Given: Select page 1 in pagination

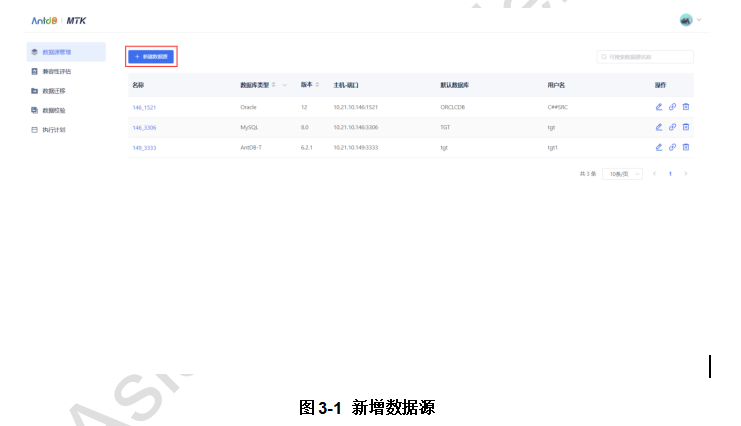Looking at the screenshot, I should pyautogui.click(x=670, y=174).
